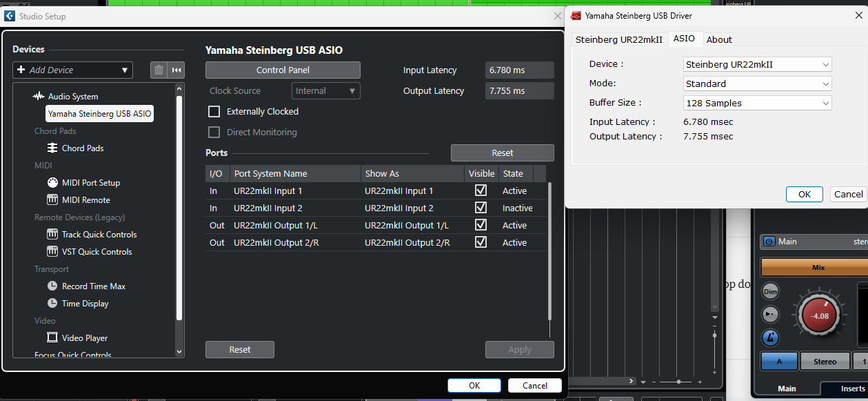Click the orange Mix button
The width and height of the screenshot is (868, 401).
pos(815,267)
